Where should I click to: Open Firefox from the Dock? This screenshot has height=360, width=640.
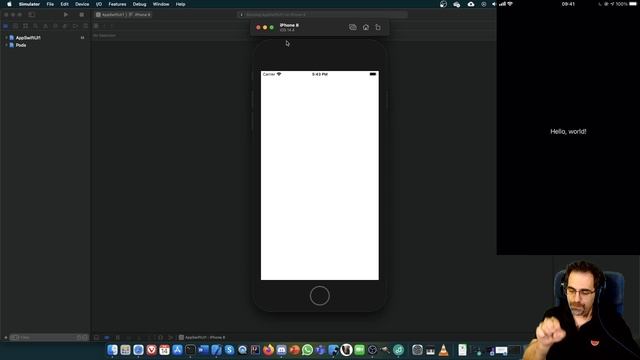point(269,350)
